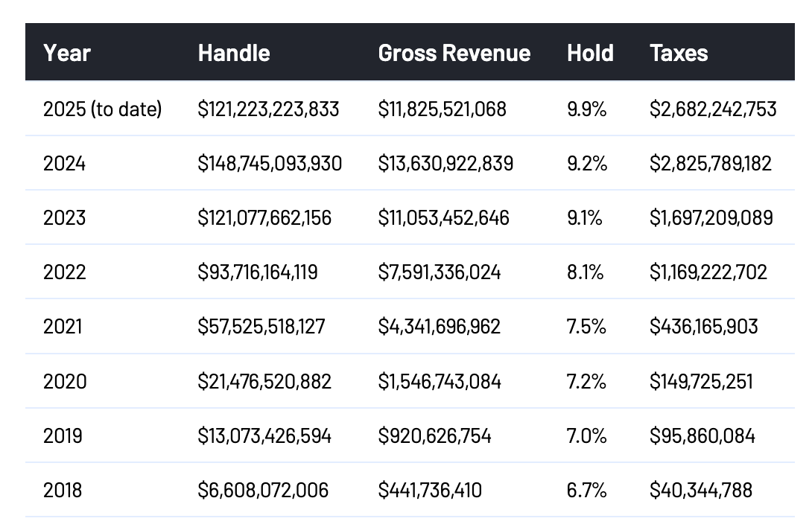Click the Handle column header
Image resolution: width=812 pixels, height=530 pixels.
tap(234, 53)
